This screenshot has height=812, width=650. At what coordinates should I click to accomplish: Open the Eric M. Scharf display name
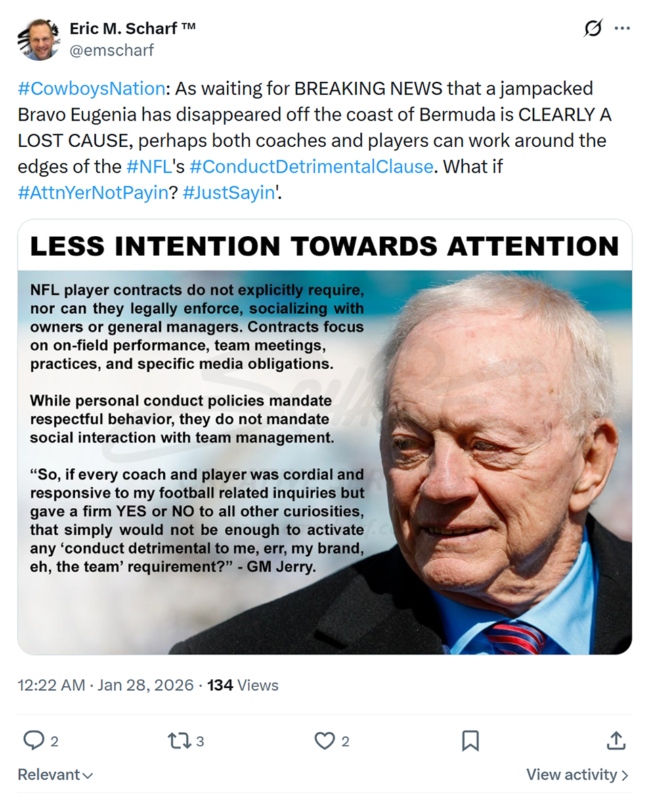(x=132, y=29)
